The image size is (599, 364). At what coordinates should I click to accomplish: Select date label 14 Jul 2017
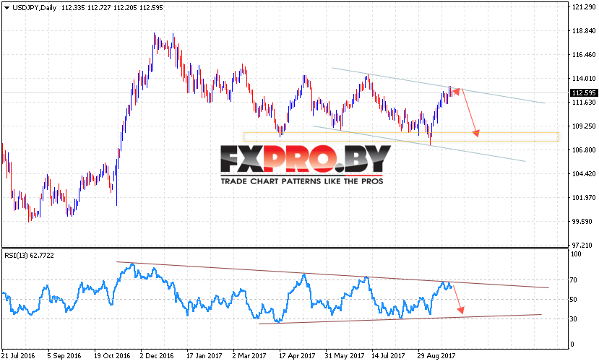[388, 355]
